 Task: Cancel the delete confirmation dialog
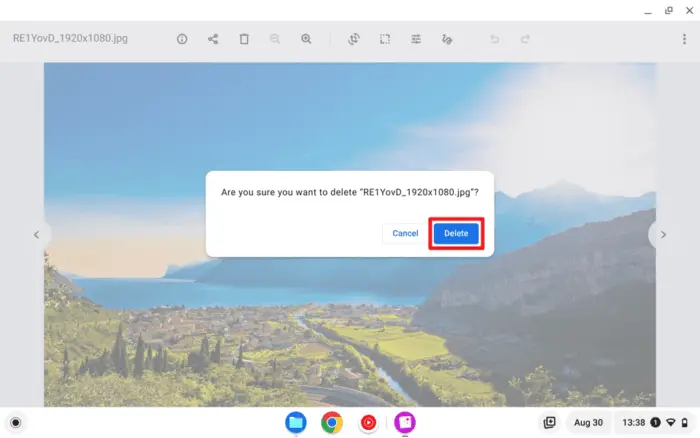tap(405, 233)
